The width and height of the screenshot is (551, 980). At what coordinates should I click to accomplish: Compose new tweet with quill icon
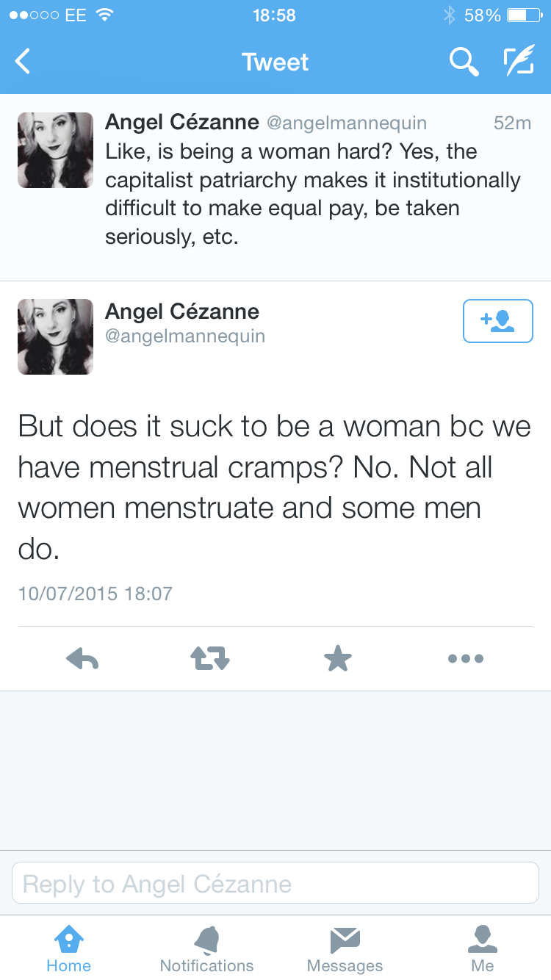(519, 62)
